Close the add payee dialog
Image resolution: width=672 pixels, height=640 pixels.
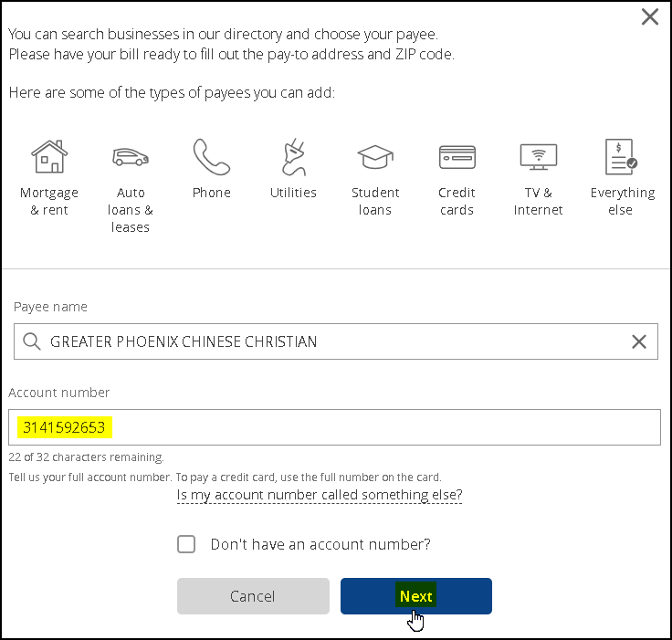pos(650,17)
